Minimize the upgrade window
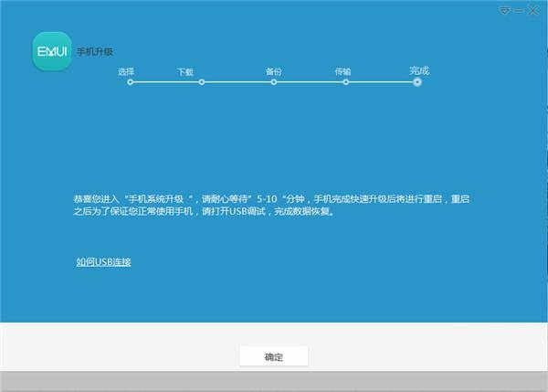 click(x=519, y=11)
